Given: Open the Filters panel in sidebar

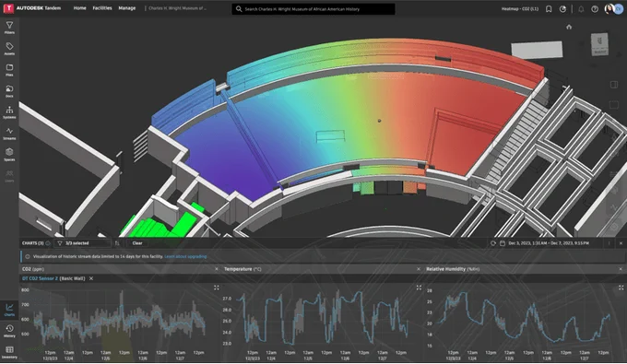Looking at the screenshot, I should click(x=9, y=27).
